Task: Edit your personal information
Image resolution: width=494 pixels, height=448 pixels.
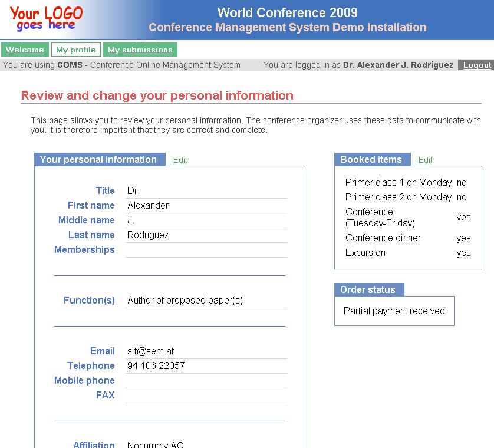Action: [180, 160]
